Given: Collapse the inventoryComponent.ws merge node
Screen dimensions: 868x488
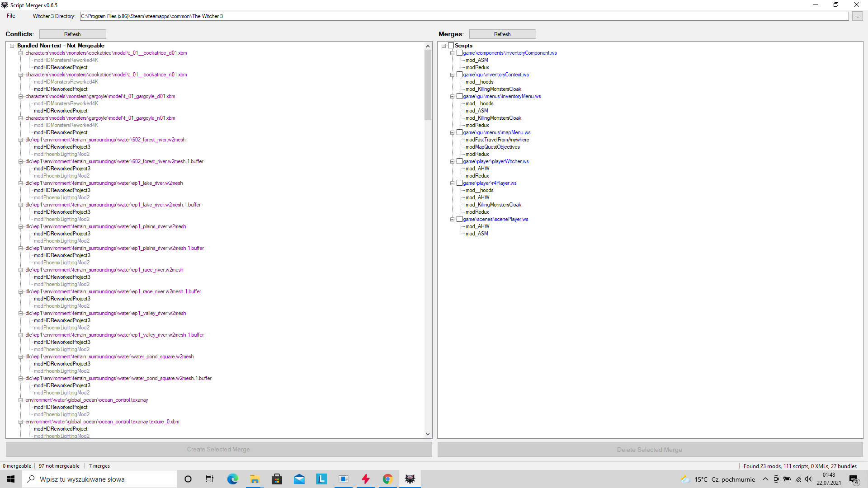Looking at the screenshot, I should click(x=452, y=53).
